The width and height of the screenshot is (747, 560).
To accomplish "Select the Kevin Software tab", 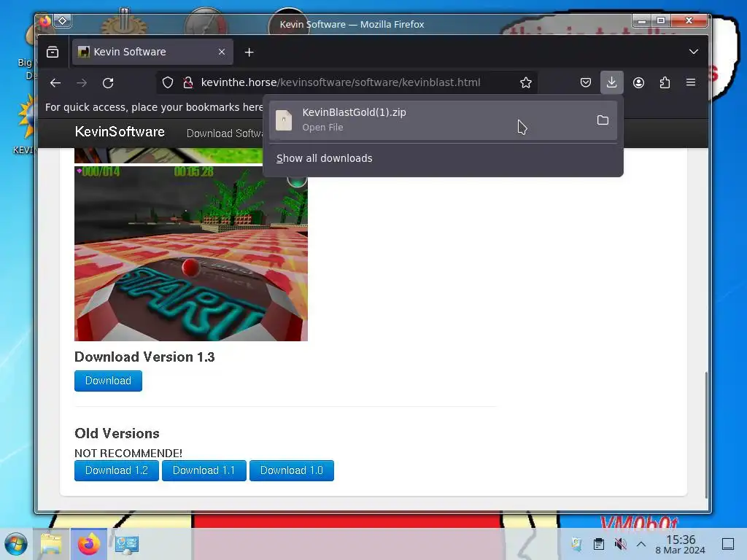I will tap(152, 52).
